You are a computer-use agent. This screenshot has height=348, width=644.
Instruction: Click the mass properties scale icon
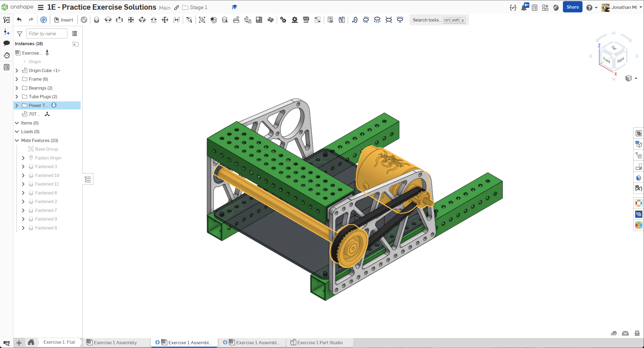tap(637, 333)
